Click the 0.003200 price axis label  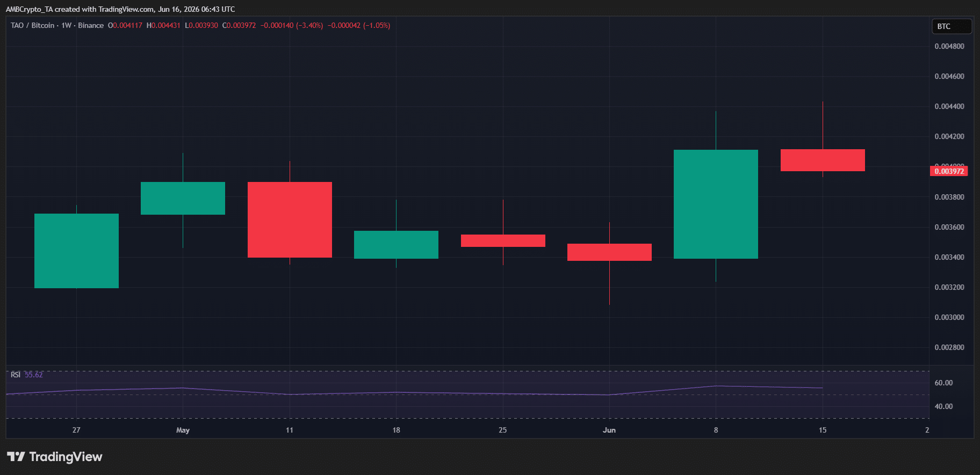[949, 287]
